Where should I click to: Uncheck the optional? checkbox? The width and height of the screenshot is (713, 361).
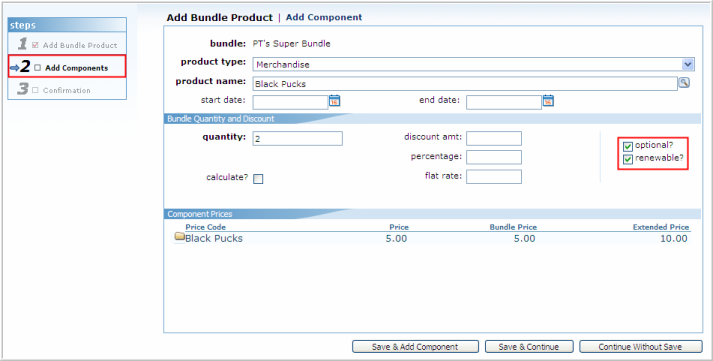628,146
